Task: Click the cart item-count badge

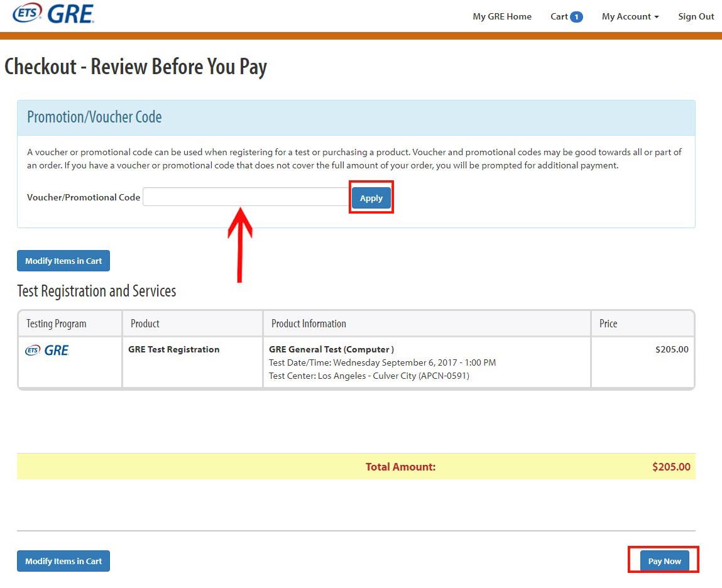Action: pos(576,17)
